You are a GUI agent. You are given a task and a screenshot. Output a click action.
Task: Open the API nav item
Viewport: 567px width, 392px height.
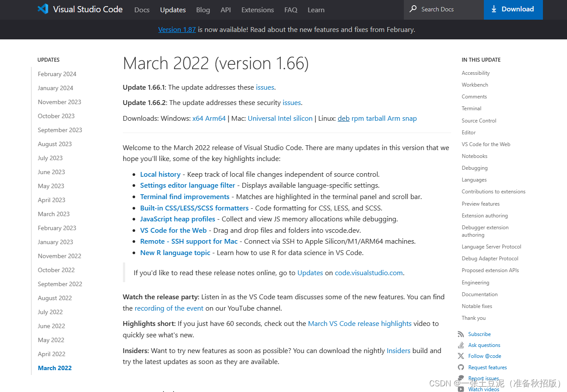226,10
